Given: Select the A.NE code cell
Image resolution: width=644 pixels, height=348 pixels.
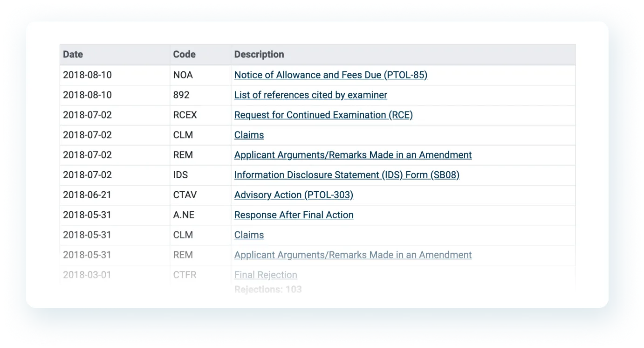Looking at the screenshot, I should point(183,215).
